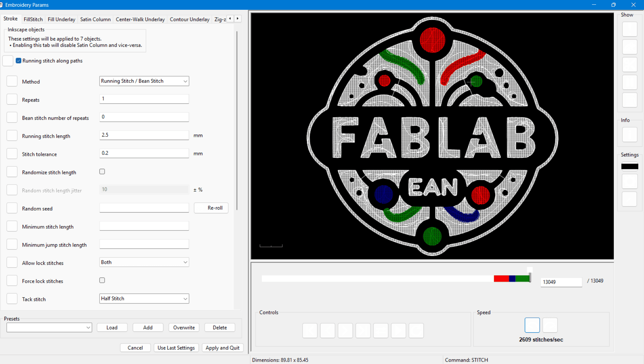Screen dimensions: 644x364
Task: Click the stitch timeline slider handle
Action: click(530, 275)
